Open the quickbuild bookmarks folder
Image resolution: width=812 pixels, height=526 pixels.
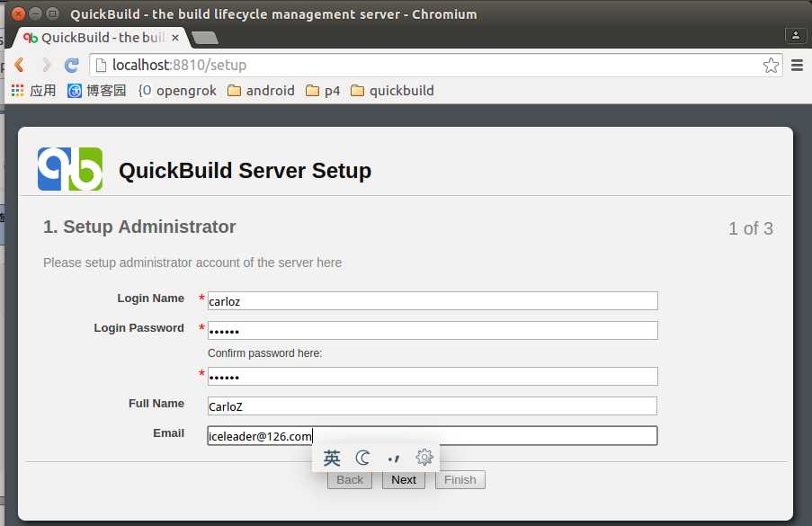click(x=392, y=91)
